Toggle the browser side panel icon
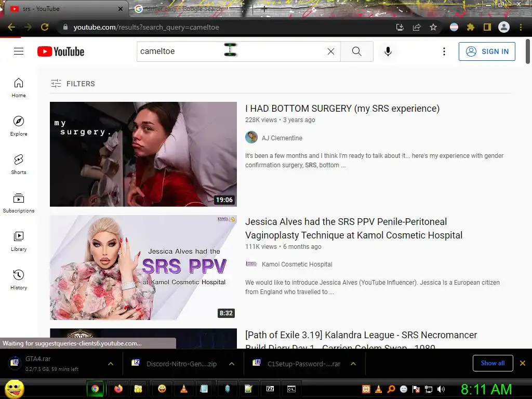The width and height of the screenshot is (532, 399). coord(487,27)
